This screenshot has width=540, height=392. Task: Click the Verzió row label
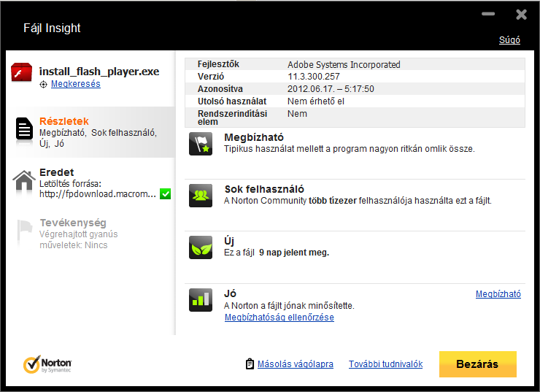coord(211,77)
